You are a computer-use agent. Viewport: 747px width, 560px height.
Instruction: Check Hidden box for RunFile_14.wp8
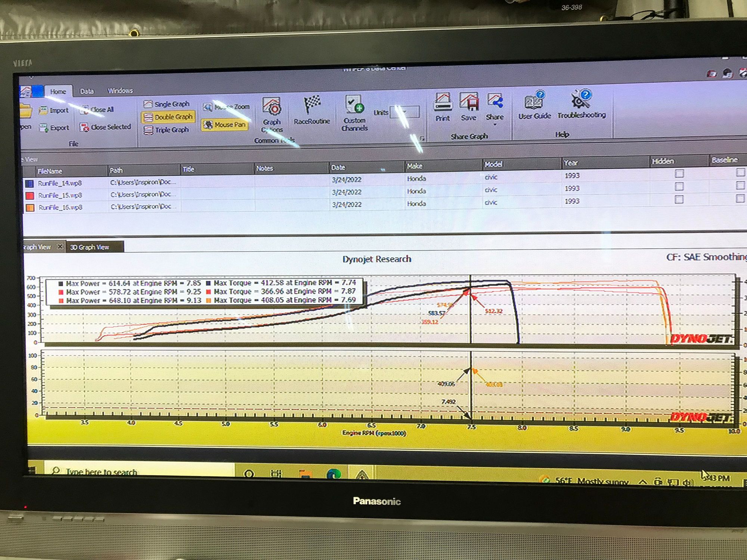(x=679, y=174)
